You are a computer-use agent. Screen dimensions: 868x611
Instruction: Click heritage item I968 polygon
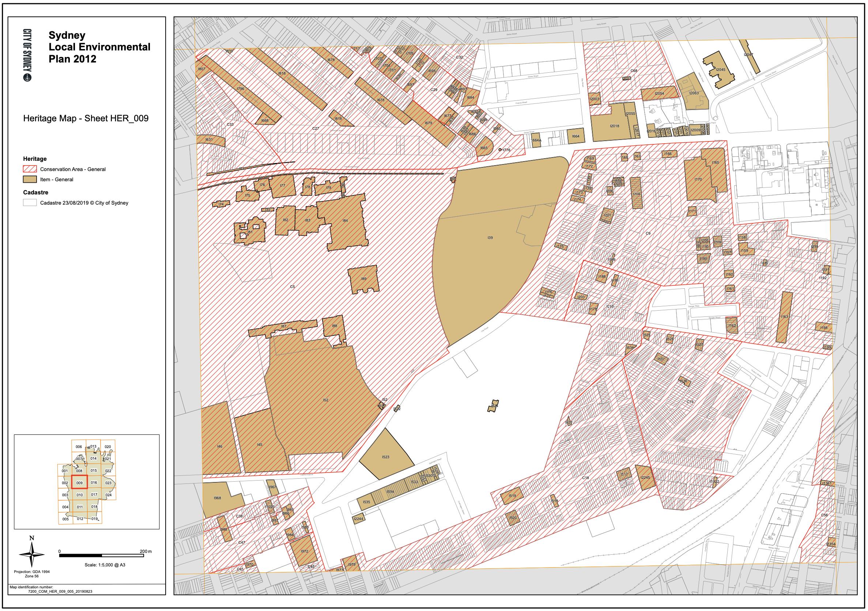pyautogui.click(x=218, y=499)
